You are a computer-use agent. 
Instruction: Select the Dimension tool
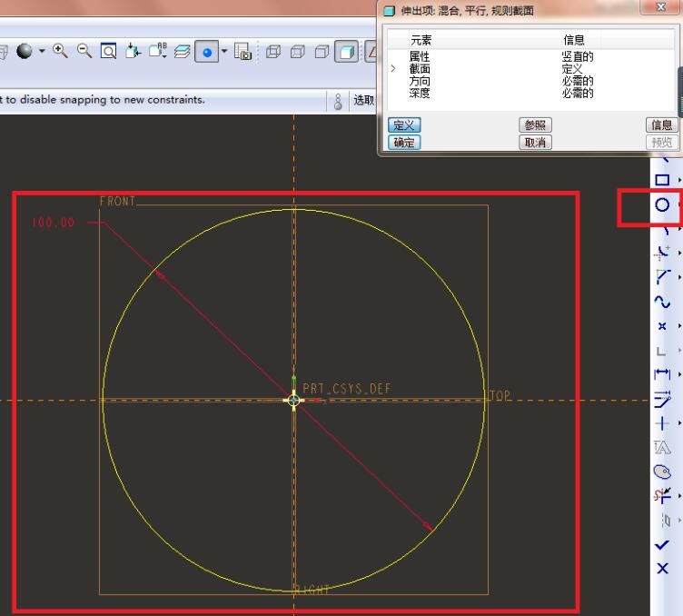point(662,373)
